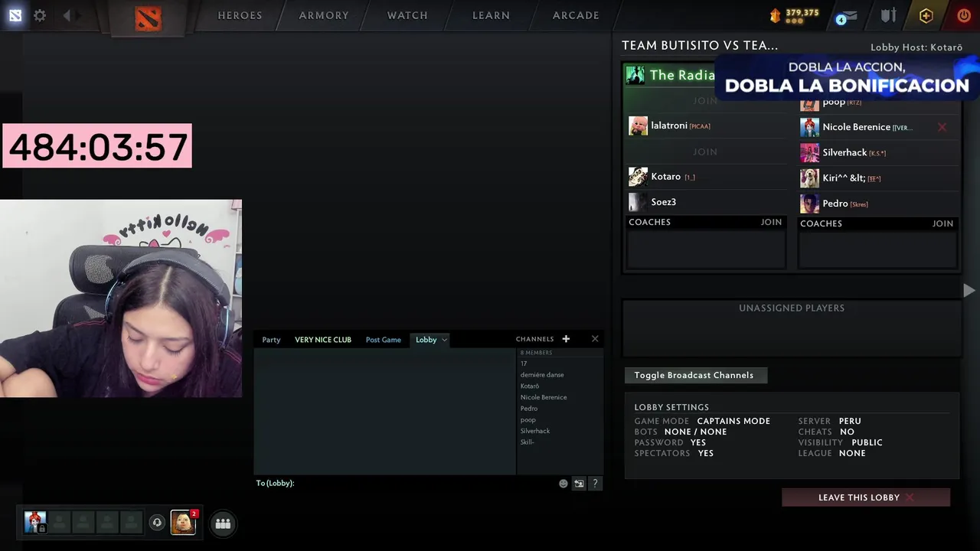Click Kotarō in channel members list
The image size is (980, 551).
click(x=530, y=386)
